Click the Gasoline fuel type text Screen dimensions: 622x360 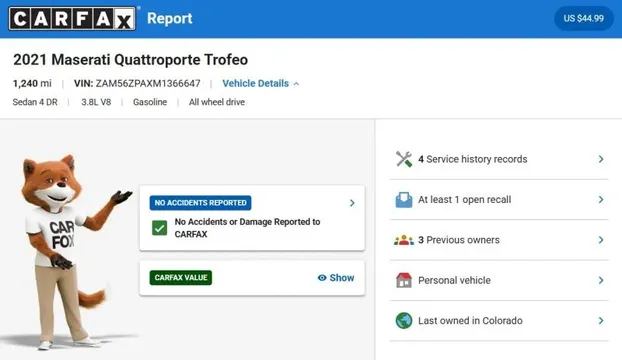coord(150,102)
